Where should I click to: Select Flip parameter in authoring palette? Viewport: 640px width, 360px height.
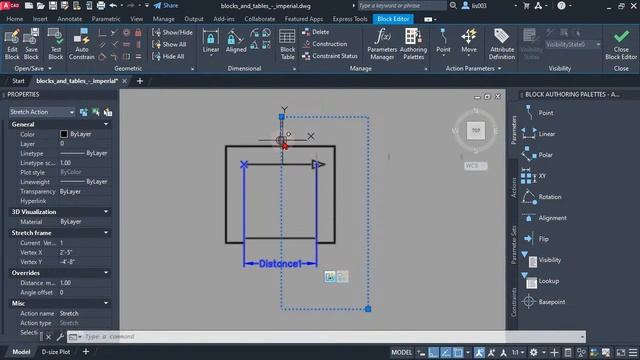[536, 239]
